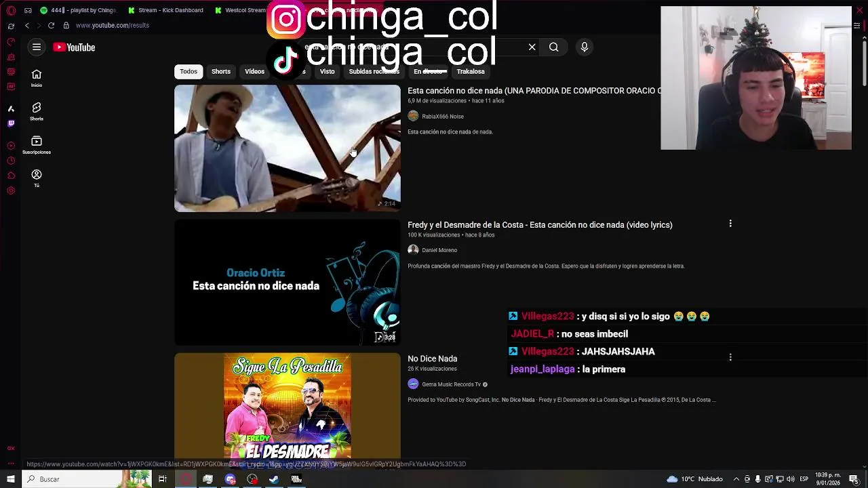Open notification center in the tray
The image size is (868, 488).
click(x=854, y=479)
